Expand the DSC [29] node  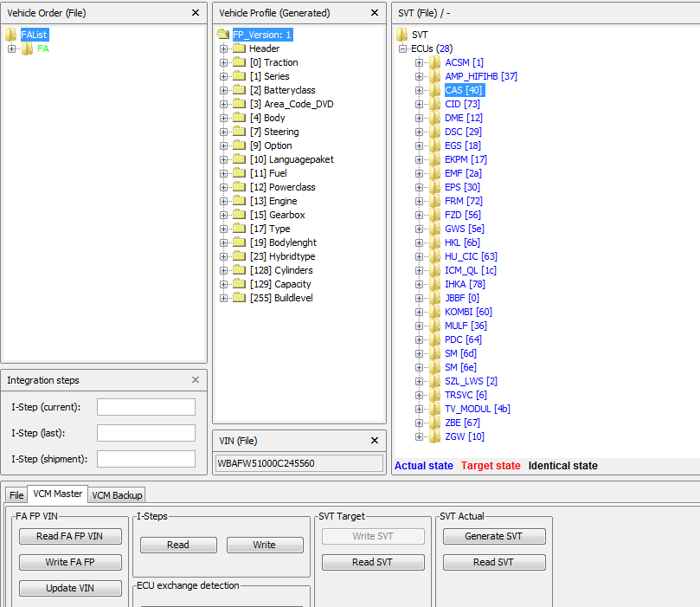[x=419, y=132]
